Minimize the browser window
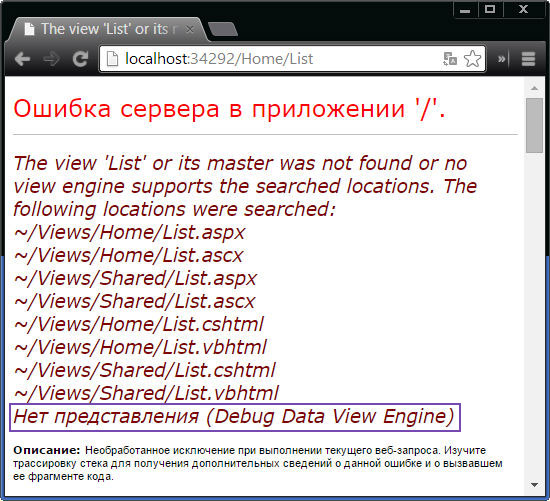Screen dimensions: 550x501 coord(465,10)
